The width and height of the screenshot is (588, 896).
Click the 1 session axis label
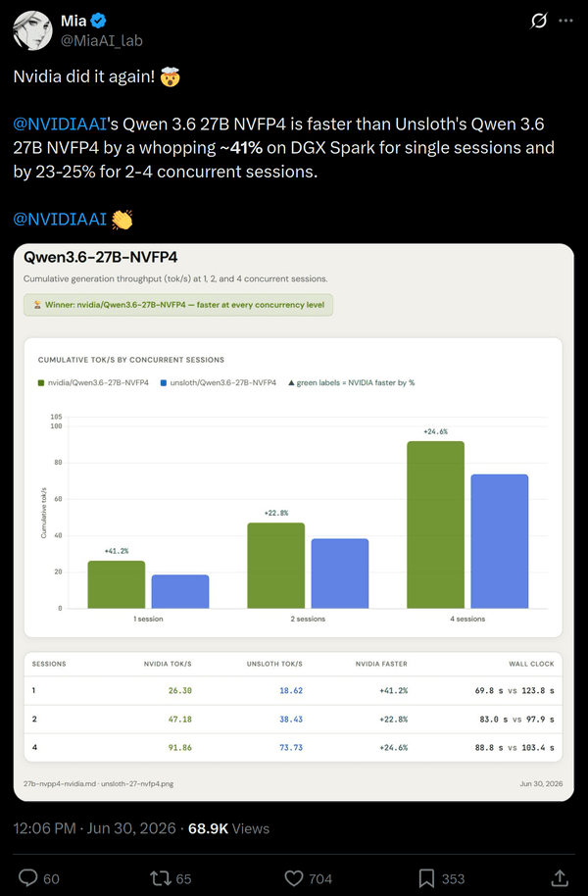click(148, 619)
